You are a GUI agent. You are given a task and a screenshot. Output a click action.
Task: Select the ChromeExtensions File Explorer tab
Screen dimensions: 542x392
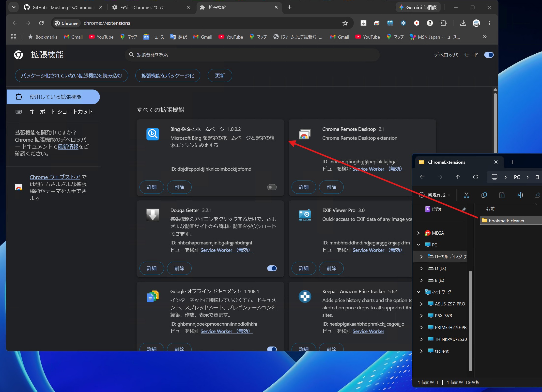(x=459, y=162)
